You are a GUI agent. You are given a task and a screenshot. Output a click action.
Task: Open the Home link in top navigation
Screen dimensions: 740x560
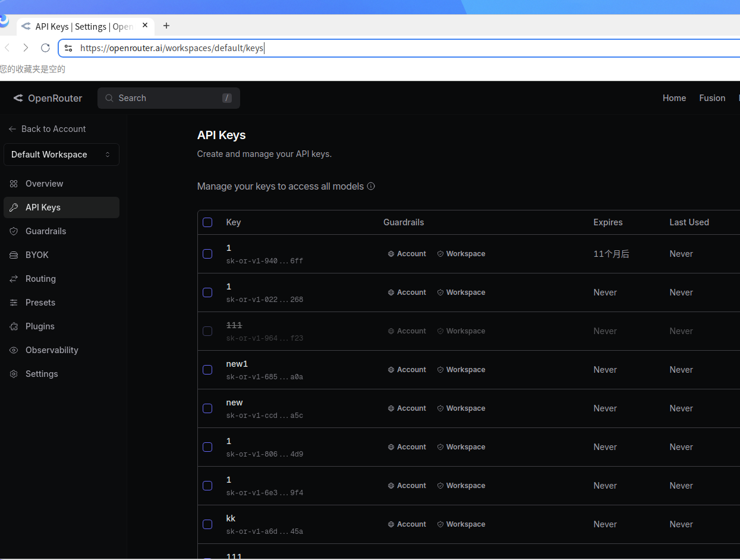pos(674,98)
